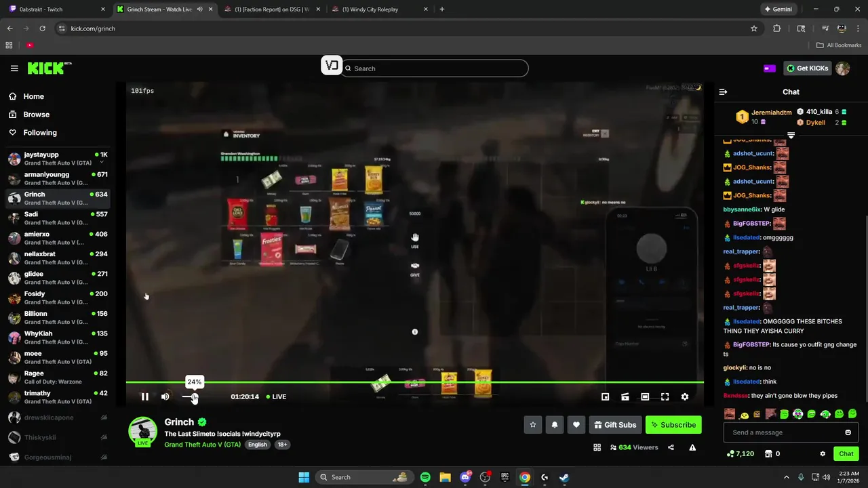Bookmark this page with star icon
Image resolution: width=868 pixels, height=488 pixels.
tap(754, 28)
